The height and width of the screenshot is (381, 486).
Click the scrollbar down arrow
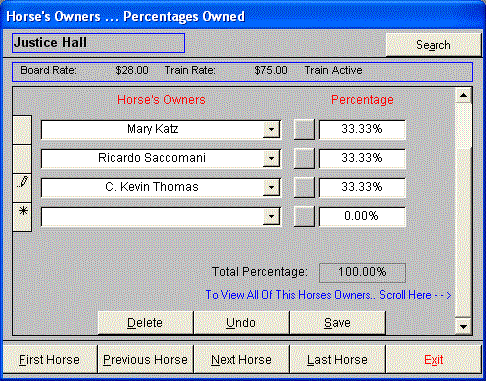point(463,327)
